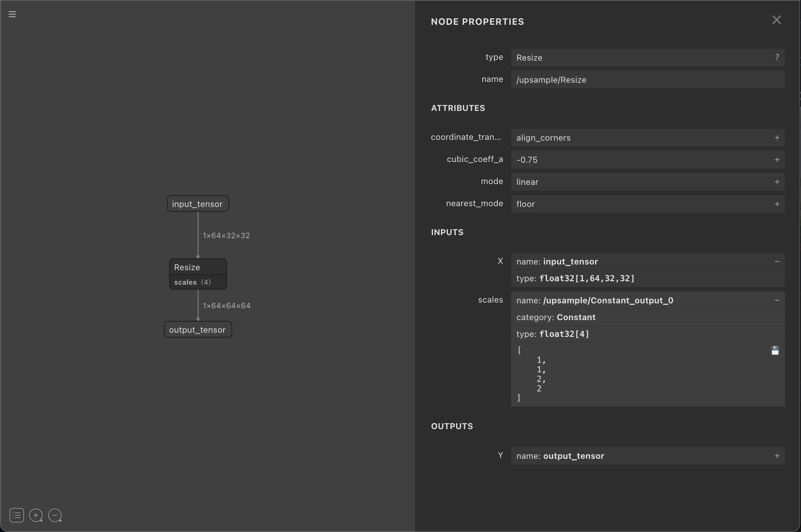Collapse the scales Constant input details

[777, 300]
